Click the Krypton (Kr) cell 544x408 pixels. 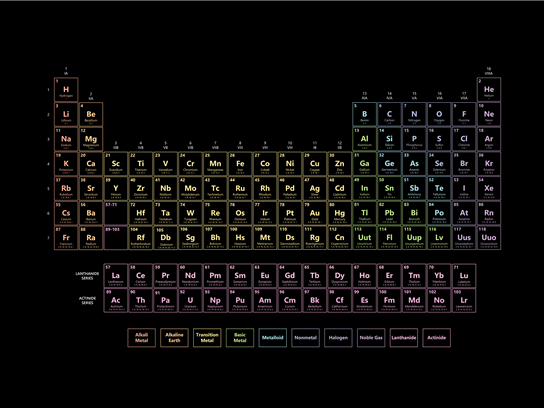pyautogui.click(x=489, y=164)
